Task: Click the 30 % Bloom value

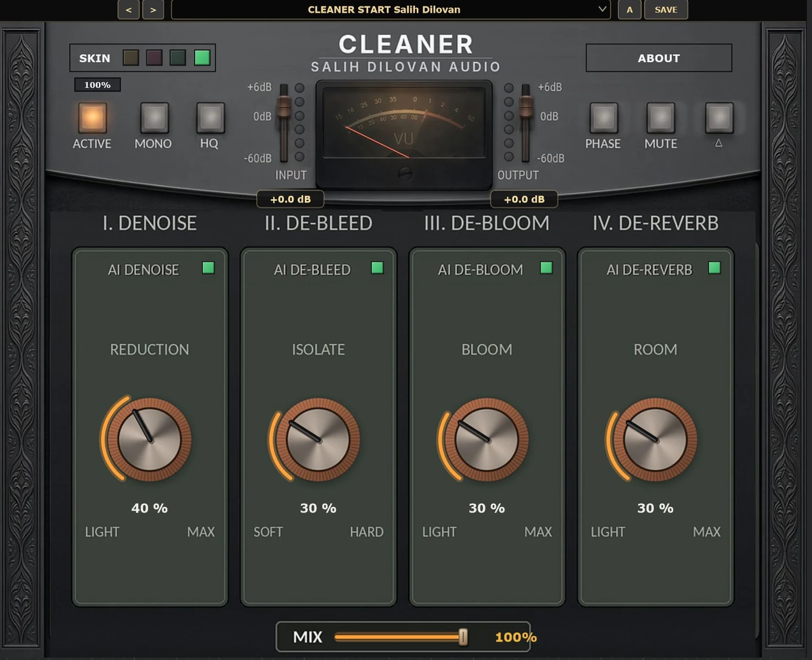Action: point(487,508)
